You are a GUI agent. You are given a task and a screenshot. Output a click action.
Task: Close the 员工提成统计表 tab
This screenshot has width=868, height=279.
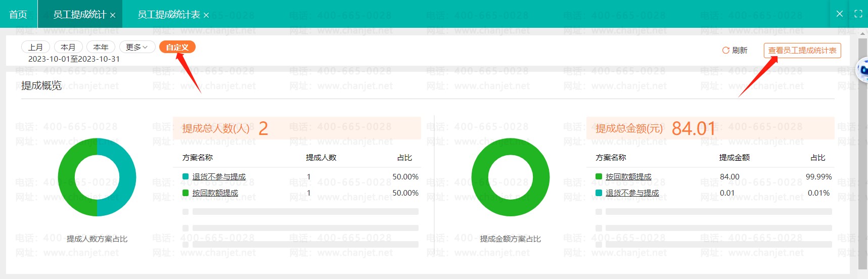coord(206,15)
